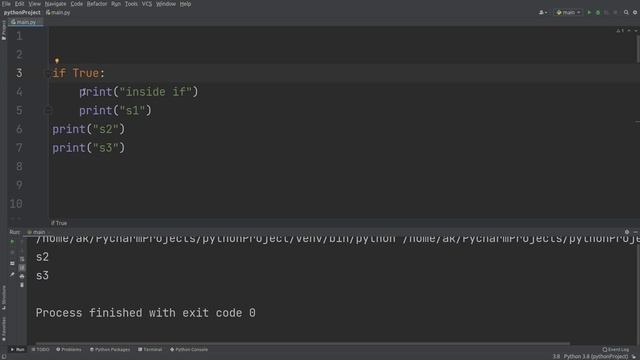
Task: Open the Project tool window sidebar button
Action: click(x=4, y=31)
